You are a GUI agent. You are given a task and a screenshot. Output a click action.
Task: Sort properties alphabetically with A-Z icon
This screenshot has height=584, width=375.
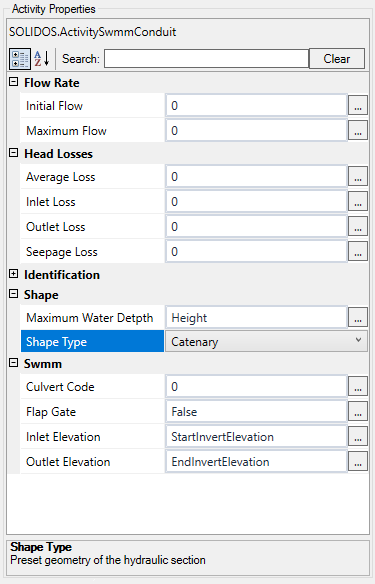(42, 59)
